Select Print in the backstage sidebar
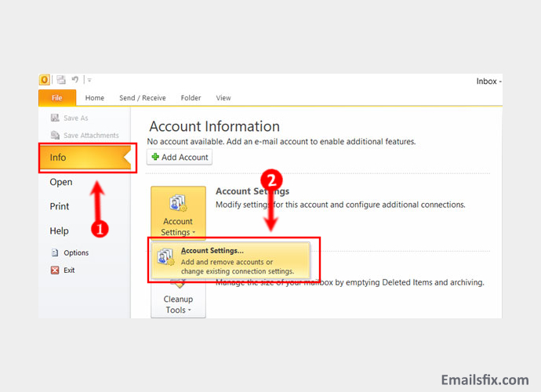Viewport: 541px width, 392px height. point(60,206)
